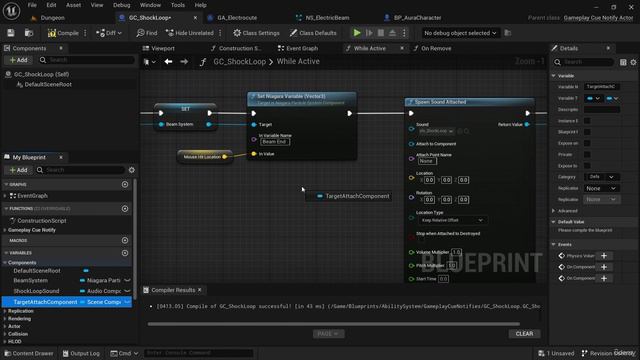Open the Tools menu
Screen dimensions: 640x360
click(178, 5)
